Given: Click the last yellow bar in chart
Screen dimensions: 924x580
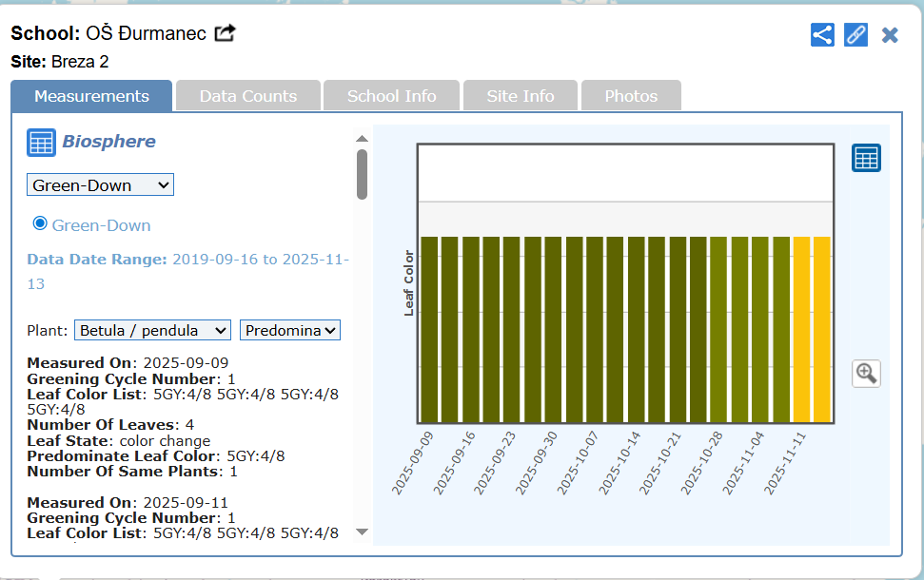Looking at the screenshot, I should click(821, 329).
